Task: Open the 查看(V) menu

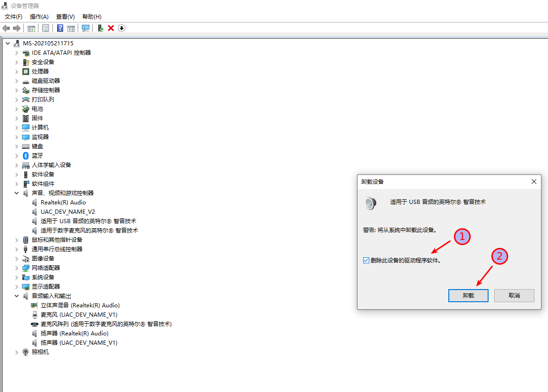Action: click(x=66, y=17)
